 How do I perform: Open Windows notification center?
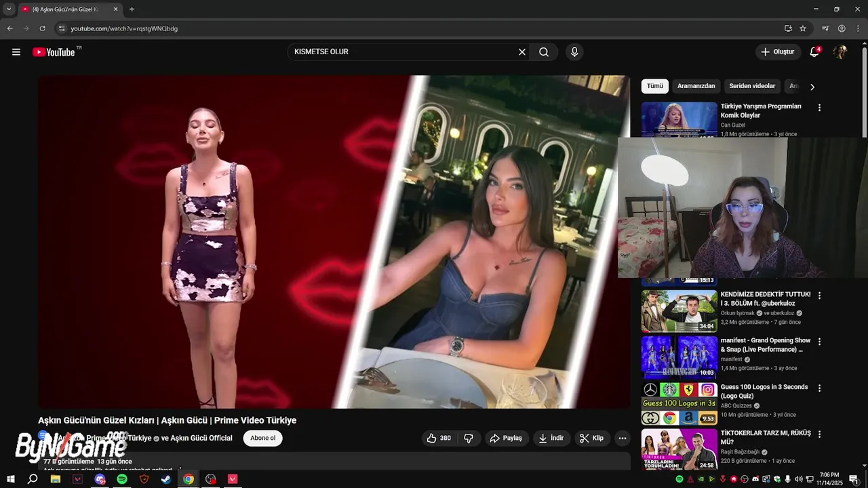tap(854, 479)
